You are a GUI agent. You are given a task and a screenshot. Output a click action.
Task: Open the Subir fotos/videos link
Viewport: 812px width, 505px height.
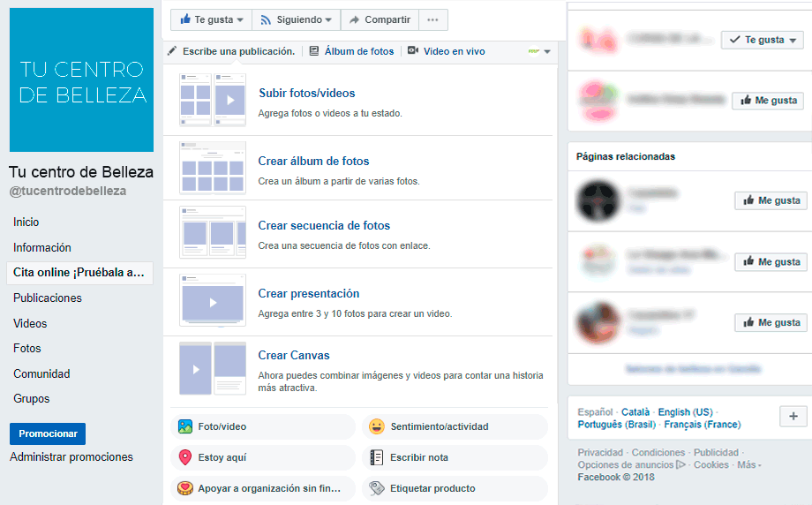click(307, 94)
